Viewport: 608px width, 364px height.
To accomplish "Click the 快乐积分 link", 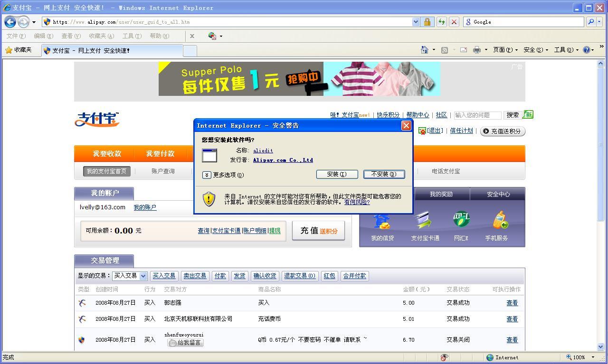I will (388, 115).
